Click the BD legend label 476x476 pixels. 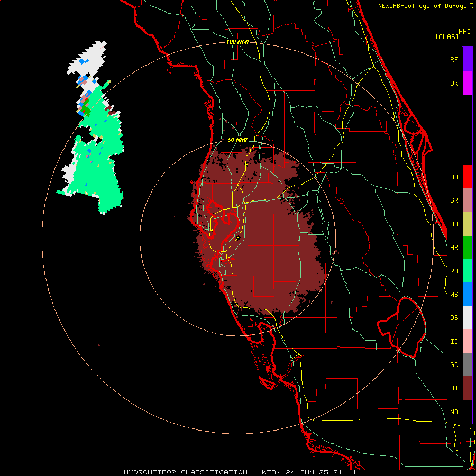pos(454,224)
